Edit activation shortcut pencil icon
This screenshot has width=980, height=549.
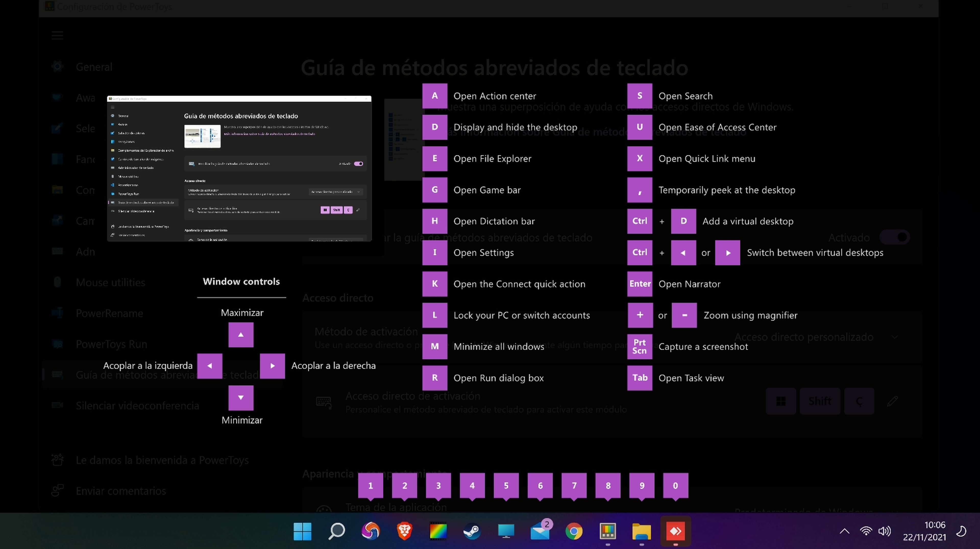point(892,401)
